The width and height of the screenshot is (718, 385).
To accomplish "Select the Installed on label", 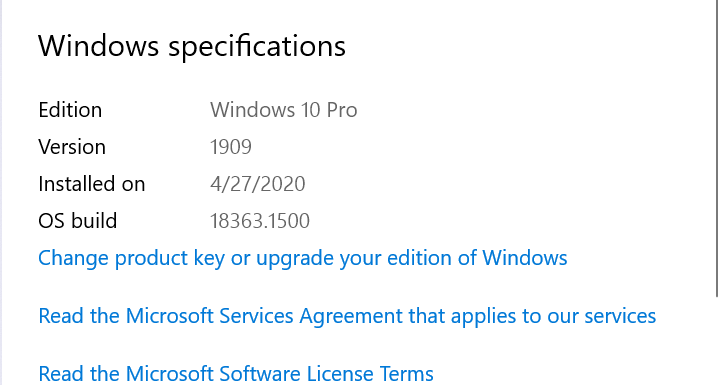I will tap(92, 184).
